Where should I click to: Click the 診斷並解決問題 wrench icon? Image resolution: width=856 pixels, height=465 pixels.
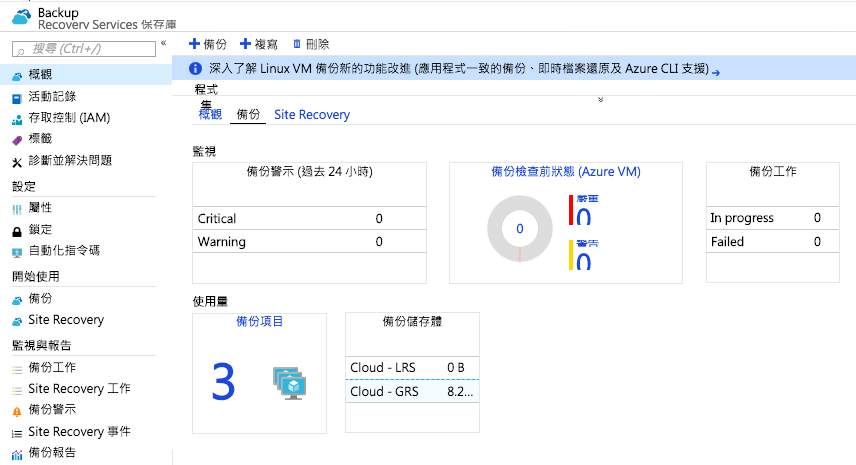[x=17, y=162]
